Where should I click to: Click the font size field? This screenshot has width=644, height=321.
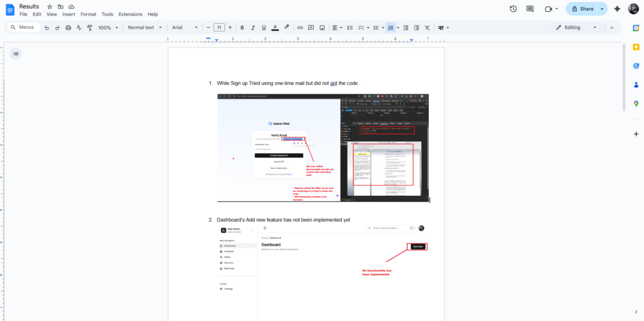point(219,28)
